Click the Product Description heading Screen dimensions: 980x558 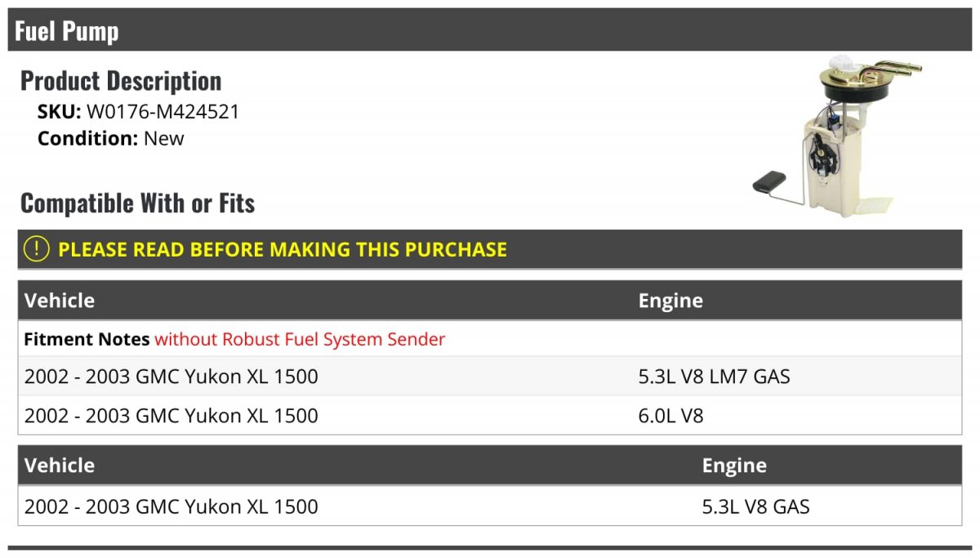[x=121, y=81]
